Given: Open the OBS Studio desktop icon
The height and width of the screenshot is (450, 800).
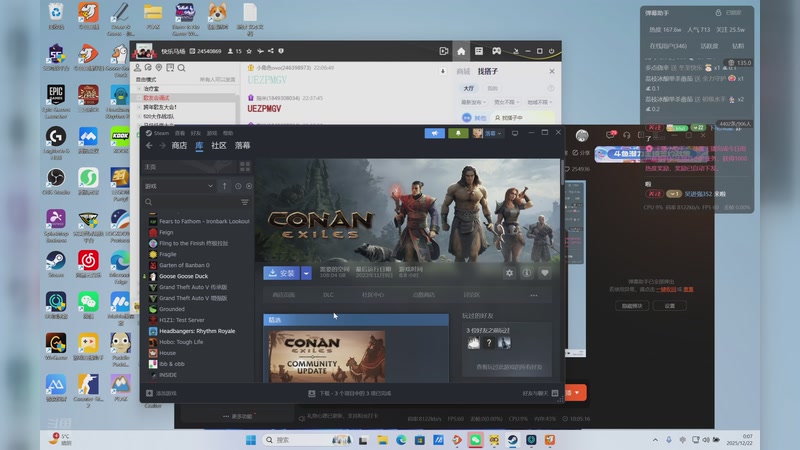Looking at the screenshot, I should 56,182.
